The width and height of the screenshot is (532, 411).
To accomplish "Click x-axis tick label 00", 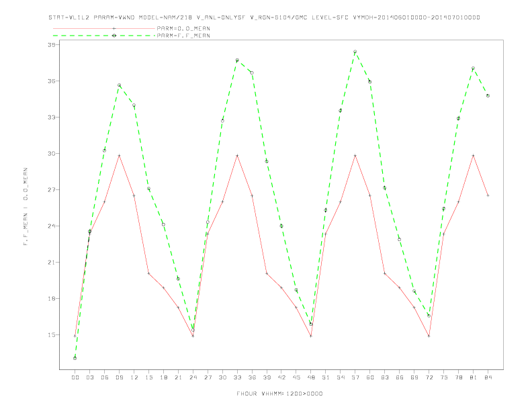I will pyautogui.click(x=75, y=377).
